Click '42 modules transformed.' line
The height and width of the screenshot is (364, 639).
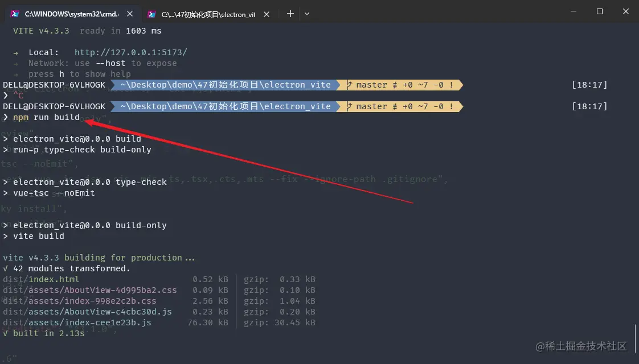tap(72, 268)
